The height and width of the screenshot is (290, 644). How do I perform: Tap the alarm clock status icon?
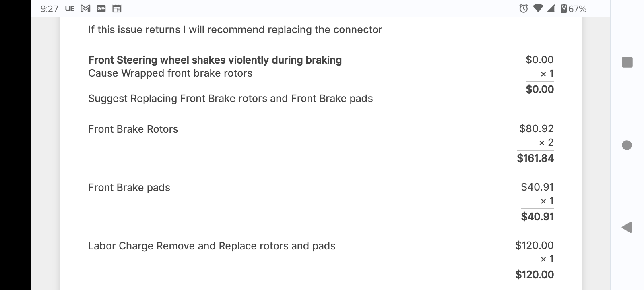[523, 8]
